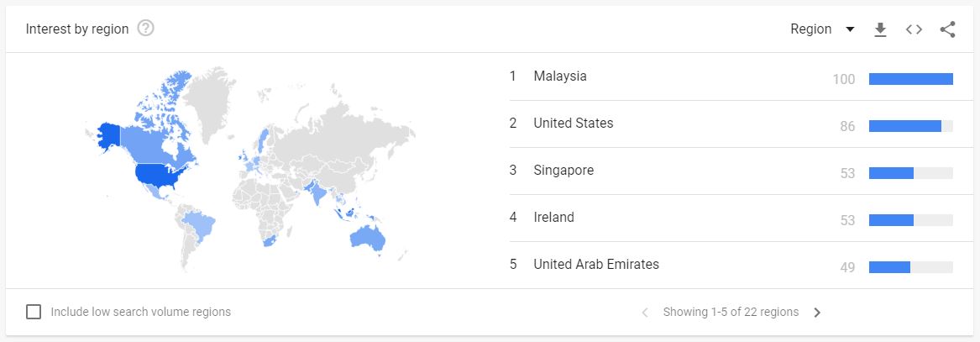The image size is (980, 342).
Task: Enable include low search volume regions
Action: 34,312
